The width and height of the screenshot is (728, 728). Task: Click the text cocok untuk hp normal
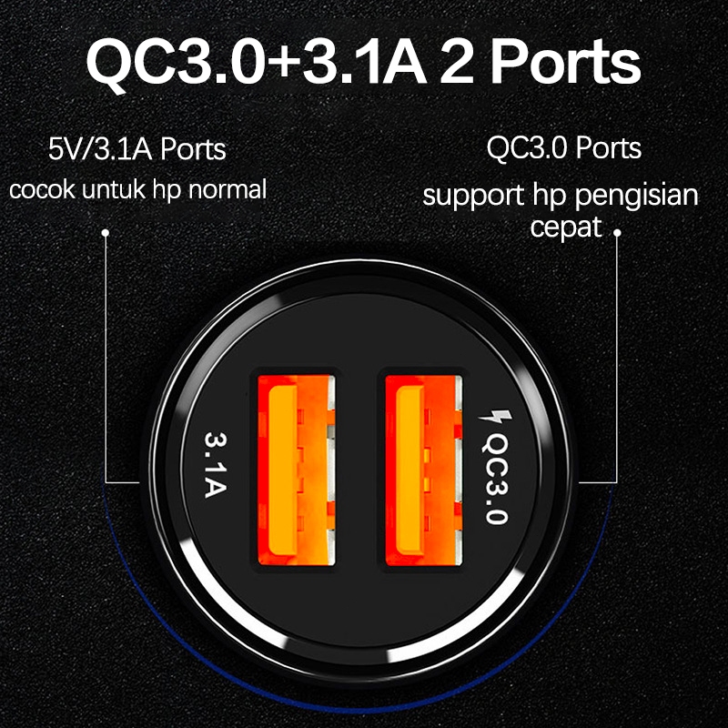click(137, 189)
